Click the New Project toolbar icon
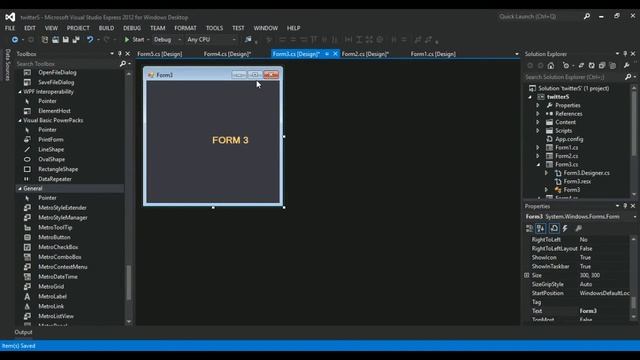The width and height of the screenshot is (640, 360). point(45,40)
